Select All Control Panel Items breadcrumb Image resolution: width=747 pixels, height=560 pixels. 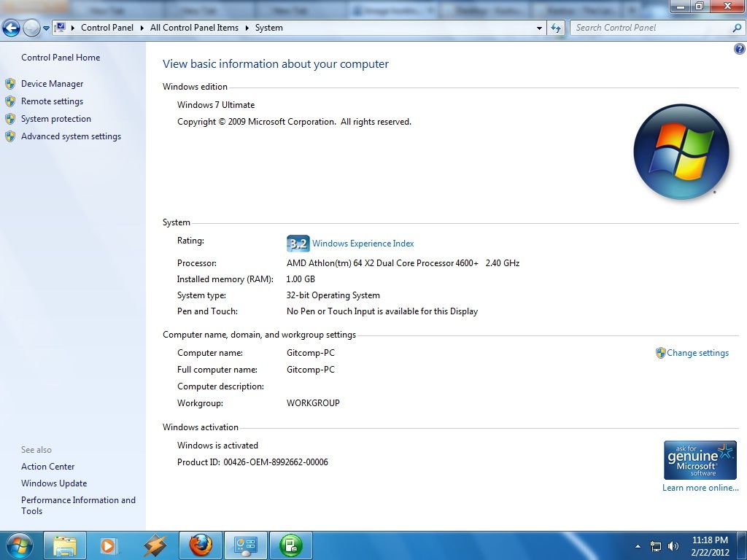coord(194,28)
